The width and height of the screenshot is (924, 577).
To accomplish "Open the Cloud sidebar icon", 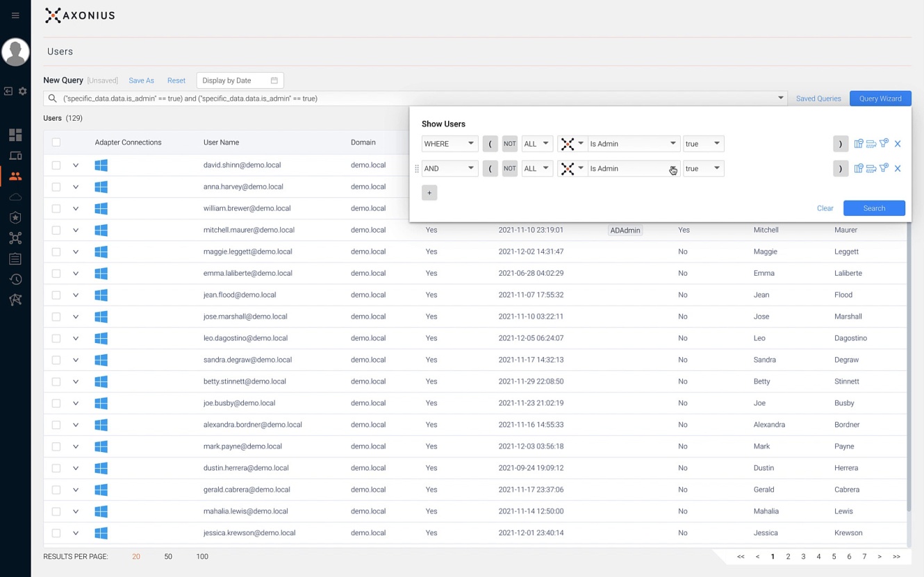I will pyautogui.click(x=15, y=197).
